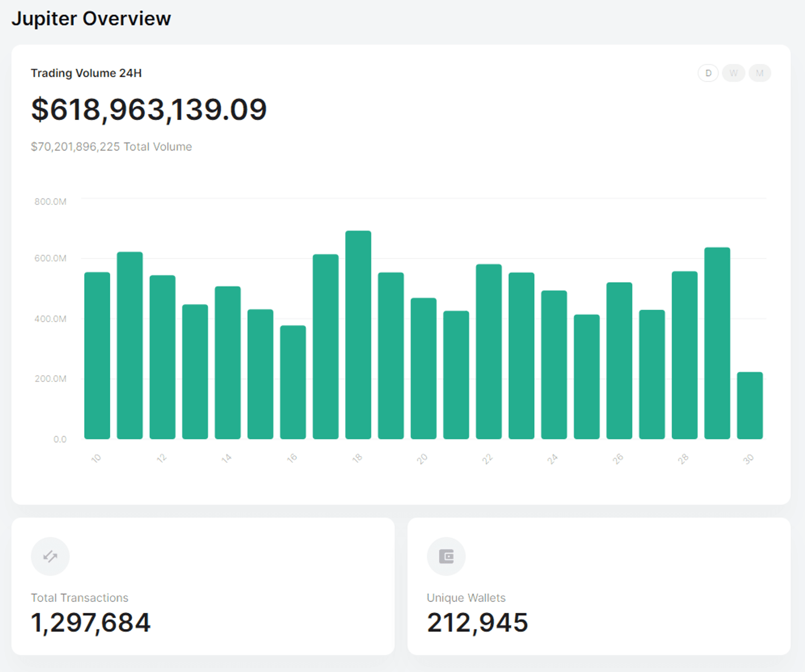Select the chart bar for day 10
This screenshot has height=672, width=805.
point(97,356)
